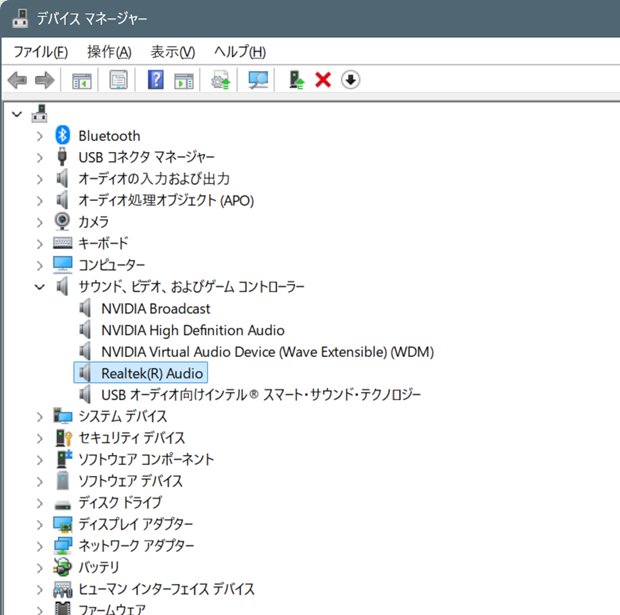Click the green enable device icon
Viewport: 620px width, 615px height.
click(x=296, y=80)
